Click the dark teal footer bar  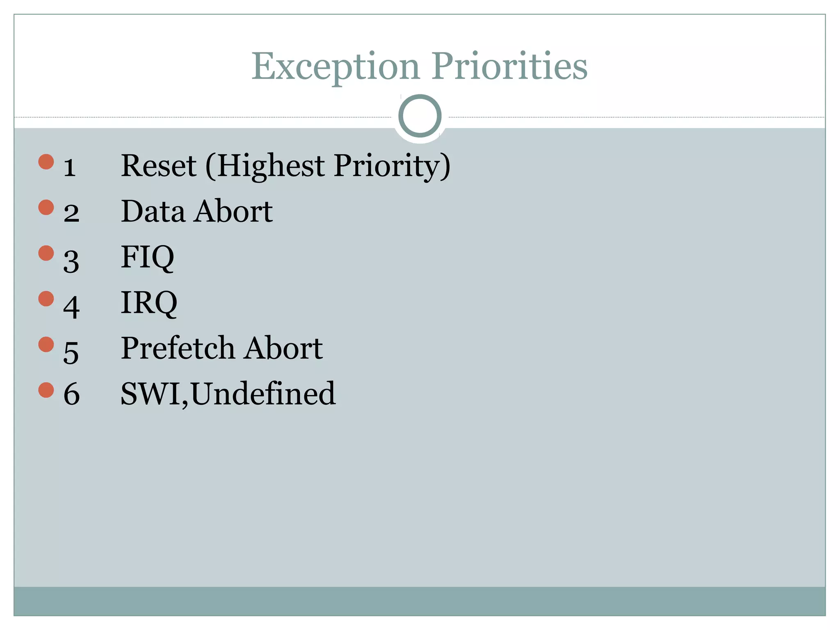pos(420,601)
